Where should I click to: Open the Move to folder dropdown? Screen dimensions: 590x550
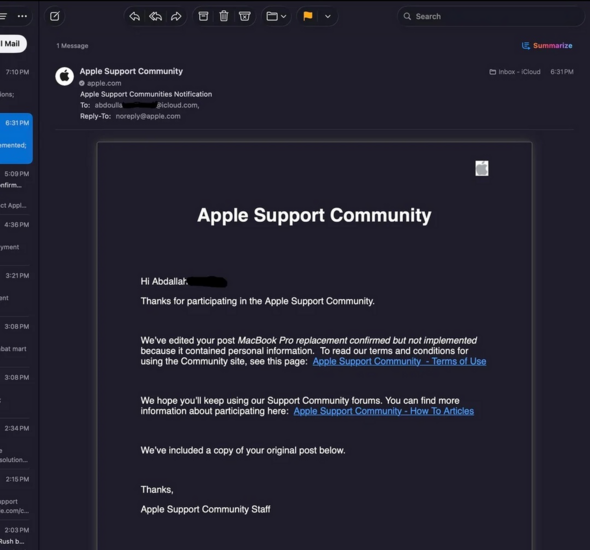pos(277,16)
